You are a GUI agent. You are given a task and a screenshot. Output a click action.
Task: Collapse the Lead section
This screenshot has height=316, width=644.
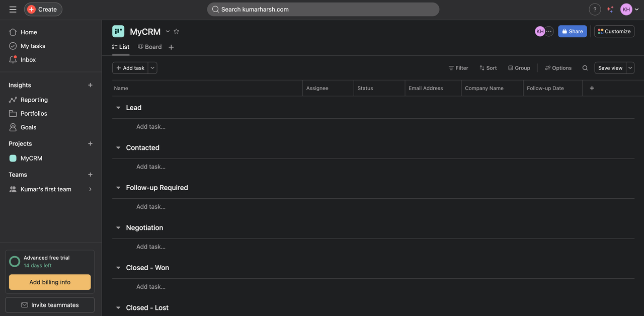tap(117, 107)
